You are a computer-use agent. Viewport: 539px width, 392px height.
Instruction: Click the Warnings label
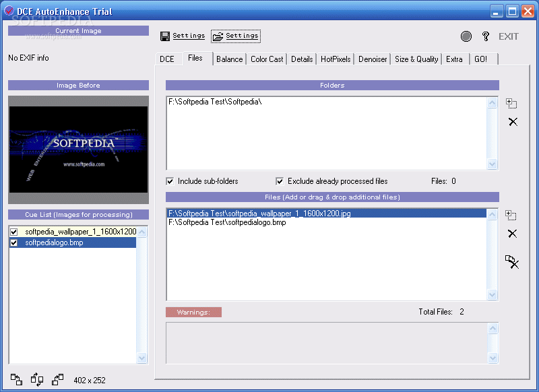193,313
